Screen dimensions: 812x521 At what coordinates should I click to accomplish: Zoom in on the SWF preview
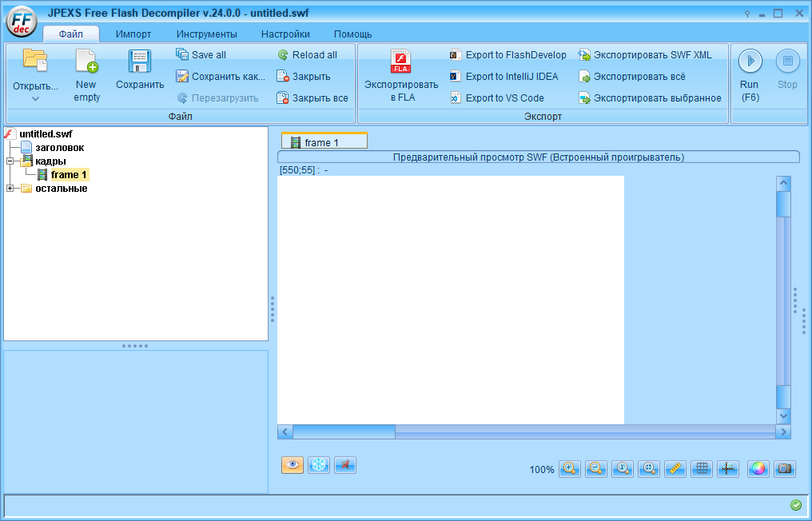pos(570,469)
